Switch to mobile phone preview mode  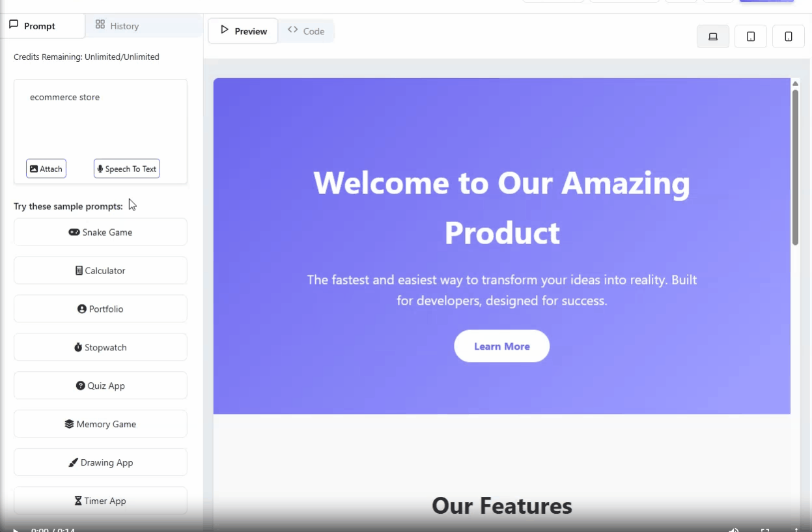click(x=789, y=36)
